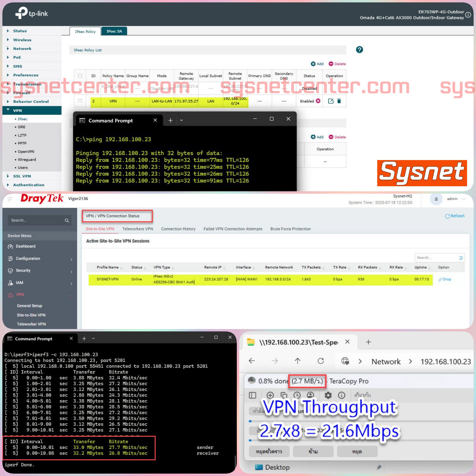476x476 pixels.
Task: Click the TeraCopy settings gear icon
Action: click(328, 395)
